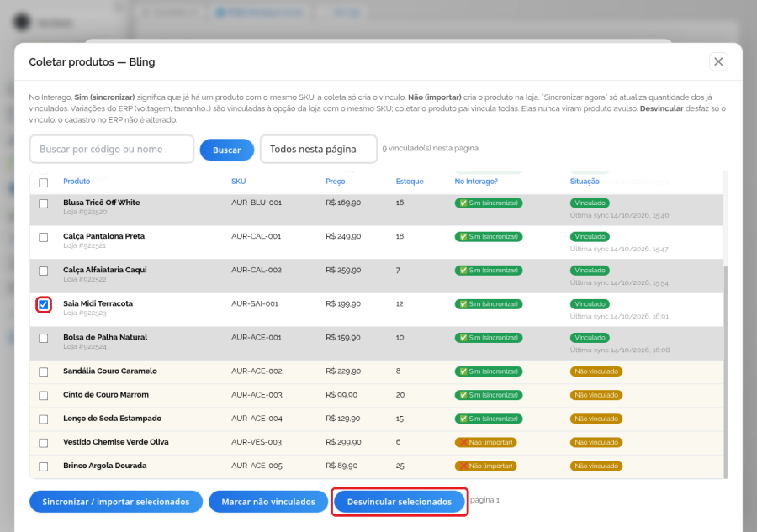The image size is (757, 532).
Task: Click the product name 'Lenço de Seda Estampado'
Action: point(113,419)
